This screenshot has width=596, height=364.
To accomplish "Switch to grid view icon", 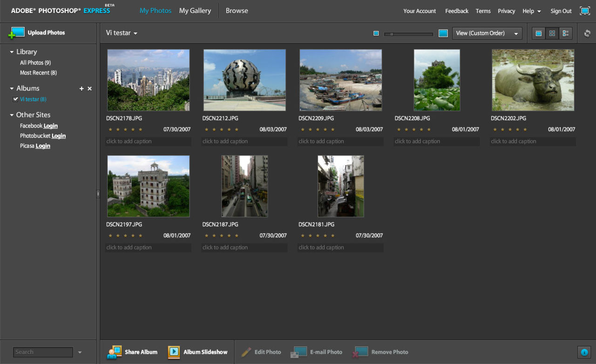I will point(552,33).
